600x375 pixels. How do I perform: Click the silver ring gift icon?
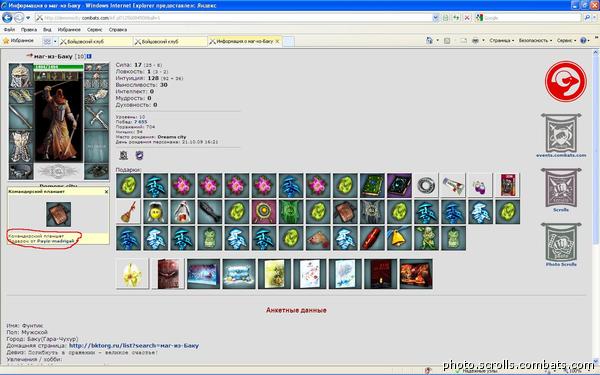point(426,186)
